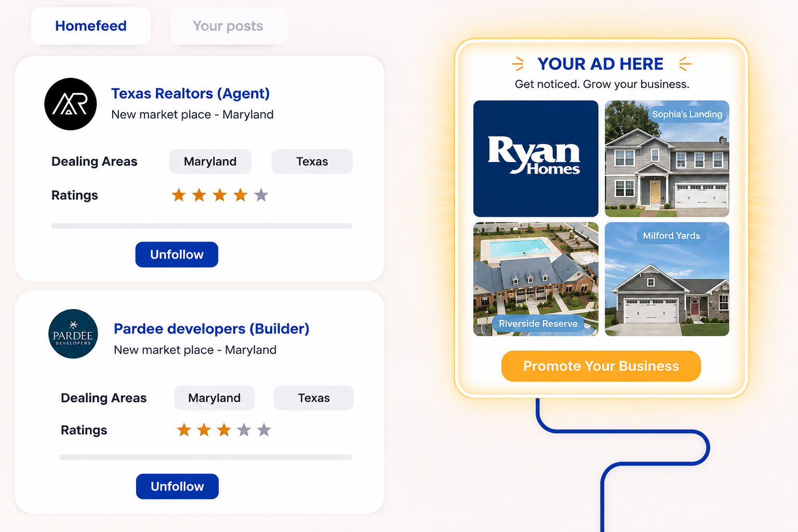Rate Texas Realtors with the fifth star

[x=261, y=195]
